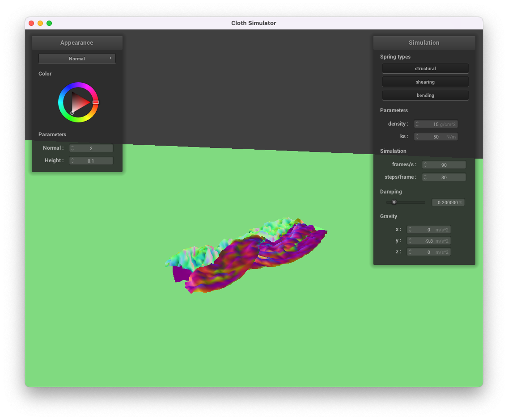
Task: Click the Normal value stepper arrows
Action: click(72, 148)
